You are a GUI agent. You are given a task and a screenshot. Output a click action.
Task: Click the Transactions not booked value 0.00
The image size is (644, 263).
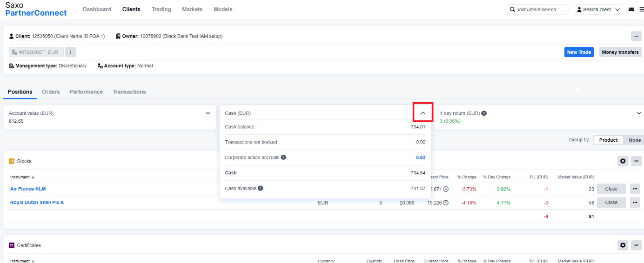click(421, 142)
